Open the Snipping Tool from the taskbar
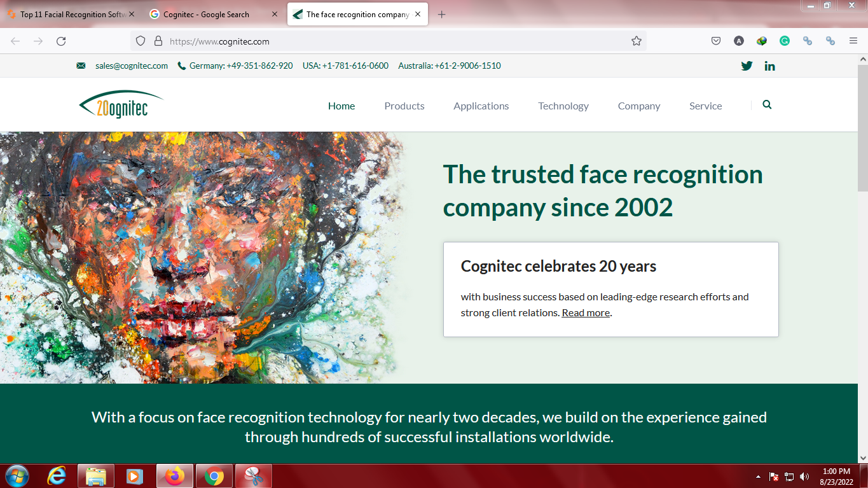868x488 pixels. click(254, 475)
